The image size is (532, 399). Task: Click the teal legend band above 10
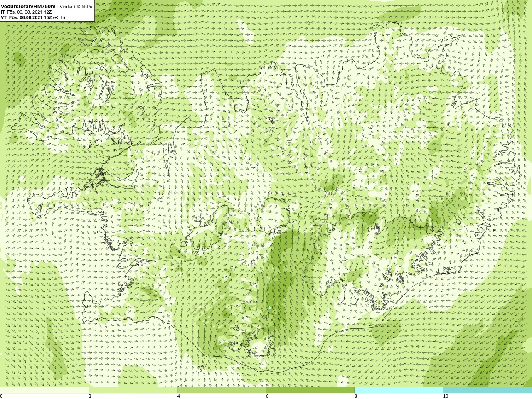click(x=488, y=390)
